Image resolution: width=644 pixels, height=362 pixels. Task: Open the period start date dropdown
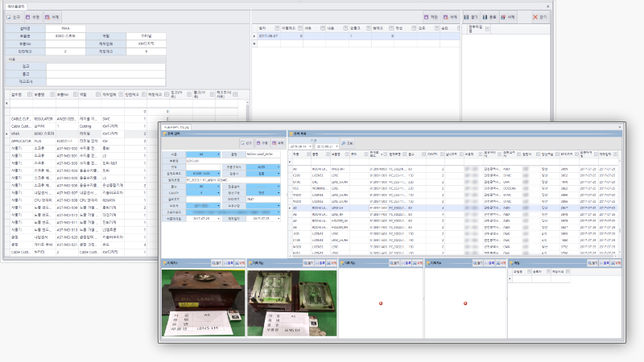(x=310, y=146)
